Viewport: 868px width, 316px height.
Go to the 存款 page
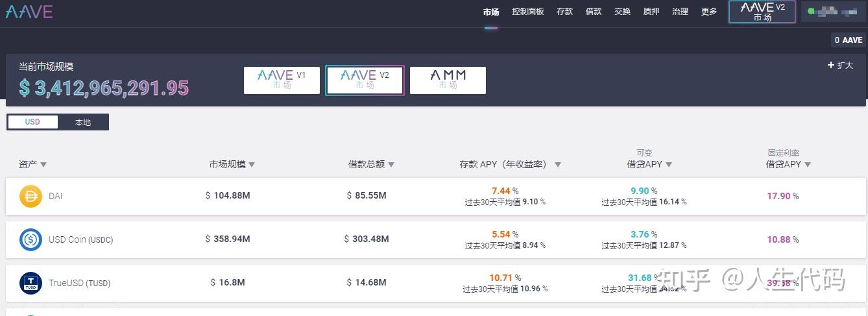[565, 12]
